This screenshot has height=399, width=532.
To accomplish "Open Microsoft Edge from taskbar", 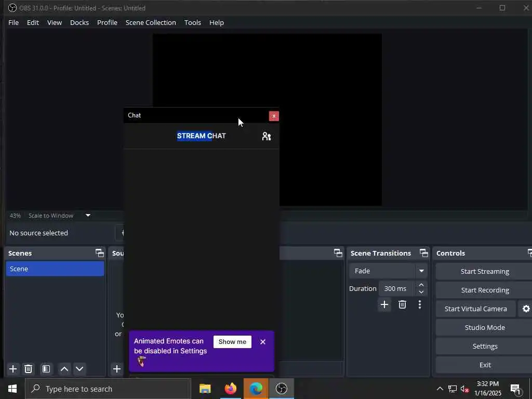I will tap(256, 389).
